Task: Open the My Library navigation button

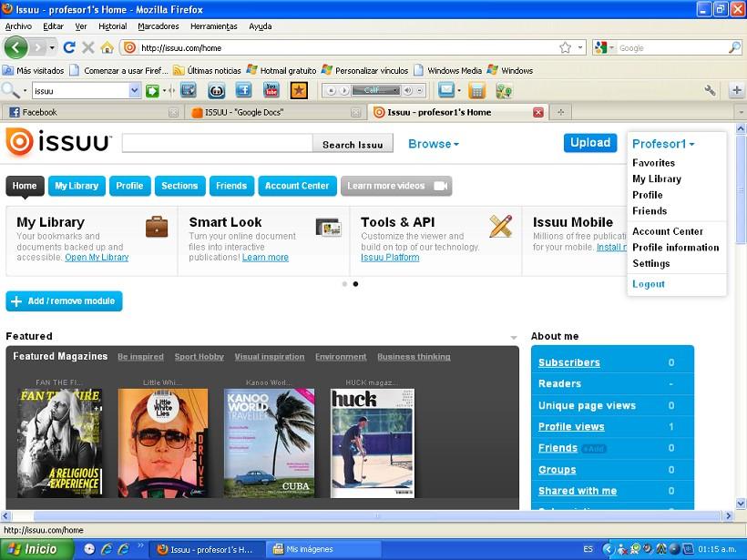Action: [77, 186]
